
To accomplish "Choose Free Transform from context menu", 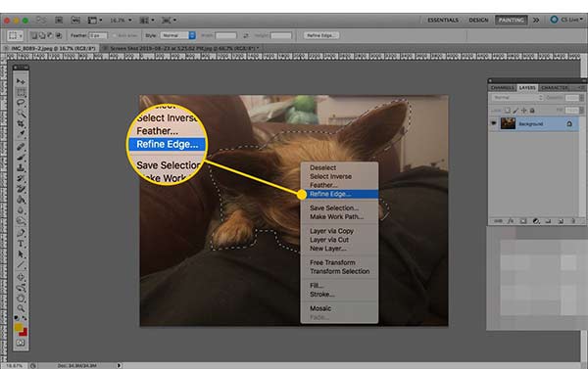I will (332, 262).
